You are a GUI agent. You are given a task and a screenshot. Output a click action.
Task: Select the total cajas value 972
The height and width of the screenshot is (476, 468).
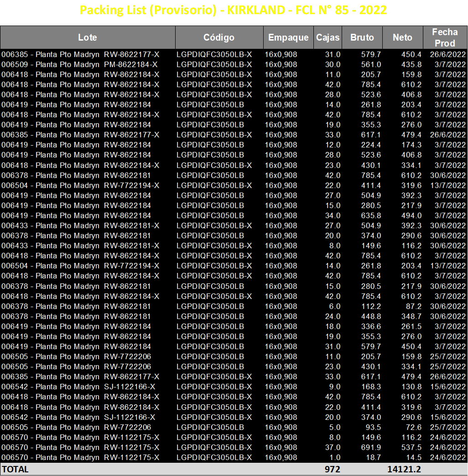click(x=333, y=469)
